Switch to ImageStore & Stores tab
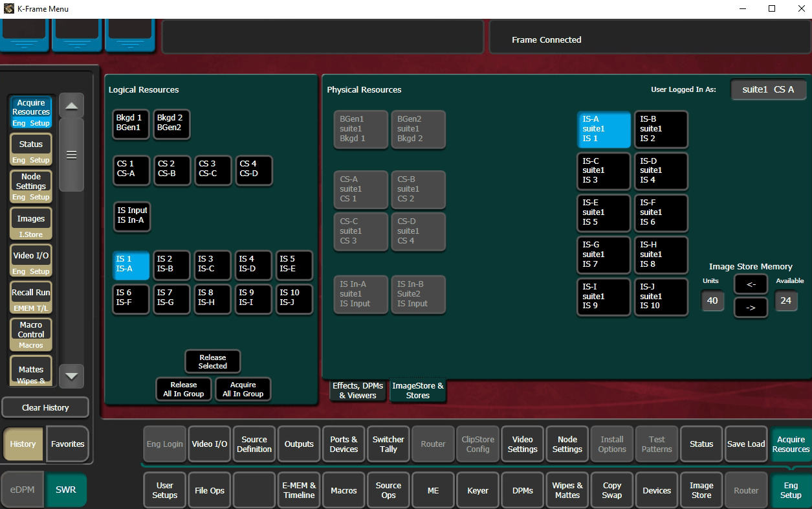The height and width of the screenshot is (509, 812). point(418,390)
